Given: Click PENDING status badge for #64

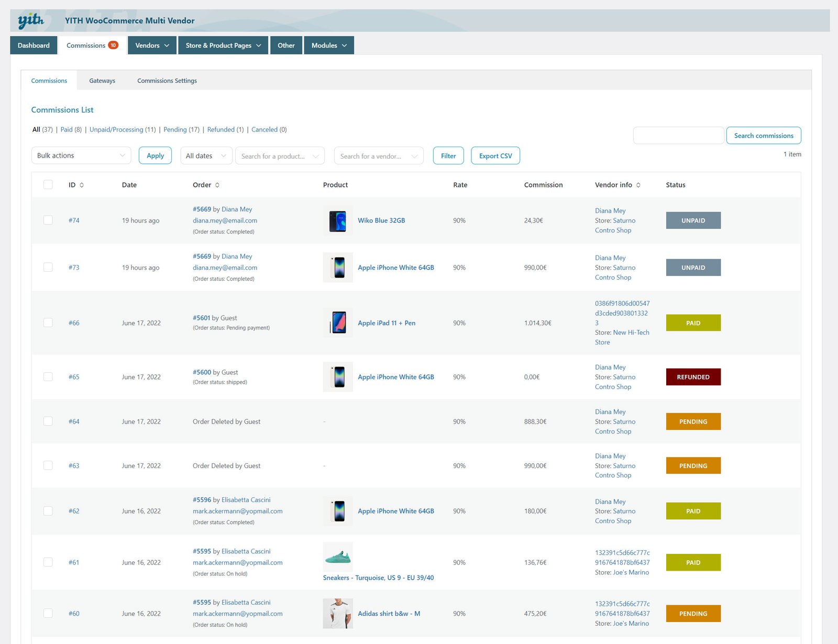Looking at the screenshot, I should (693, 421).
